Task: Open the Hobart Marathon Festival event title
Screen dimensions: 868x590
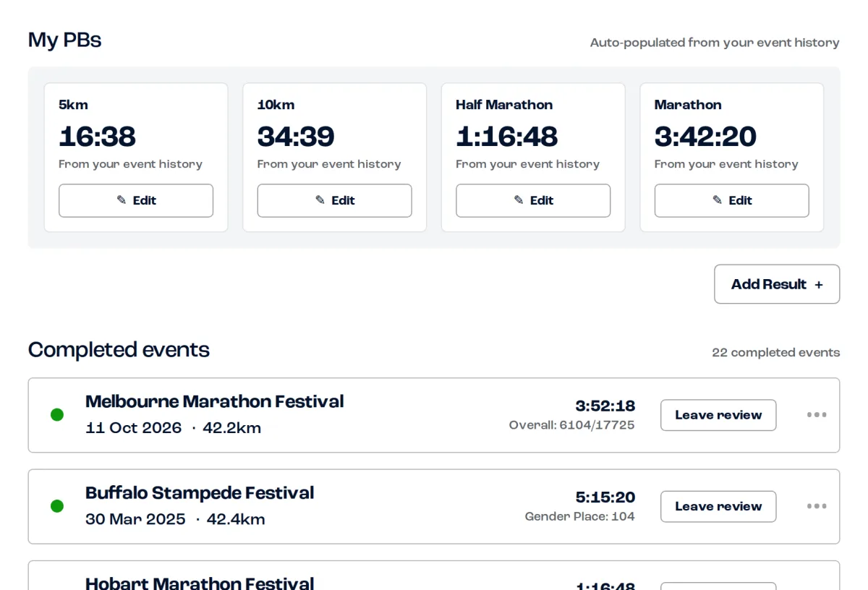Action: point(200,583)
